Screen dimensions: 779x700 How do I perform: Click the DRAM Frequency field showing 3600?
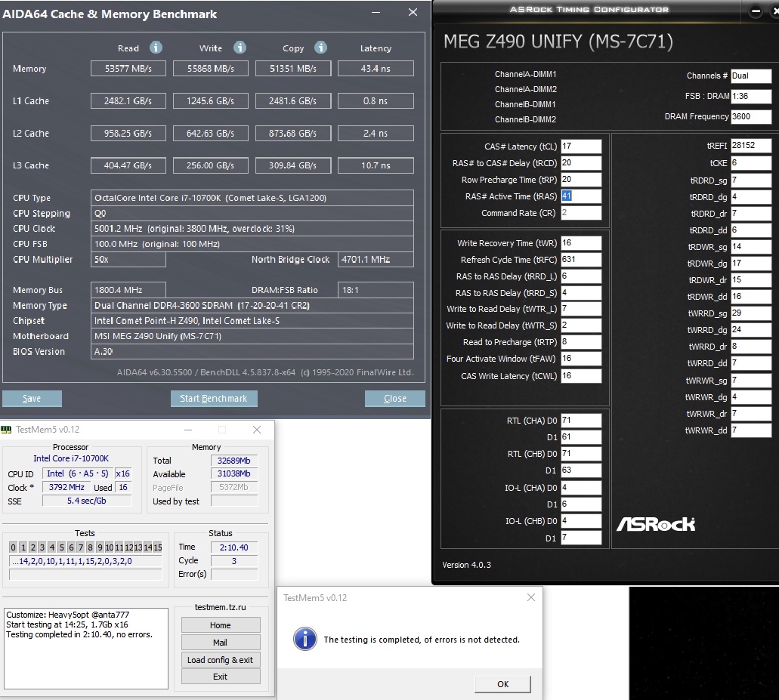pyautogui.click(x=751, y=116)
